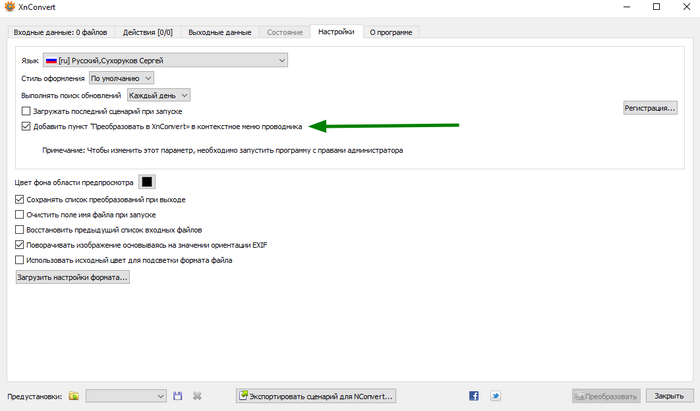Click the 'Преобразовать' convert button
This screenshot has width=700, height=411.
tap(606, 396)
